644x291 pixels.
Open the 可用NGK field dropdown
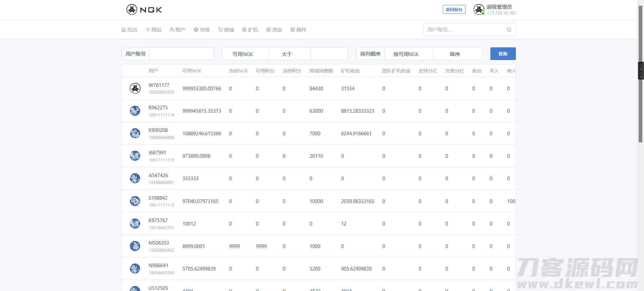245,54
